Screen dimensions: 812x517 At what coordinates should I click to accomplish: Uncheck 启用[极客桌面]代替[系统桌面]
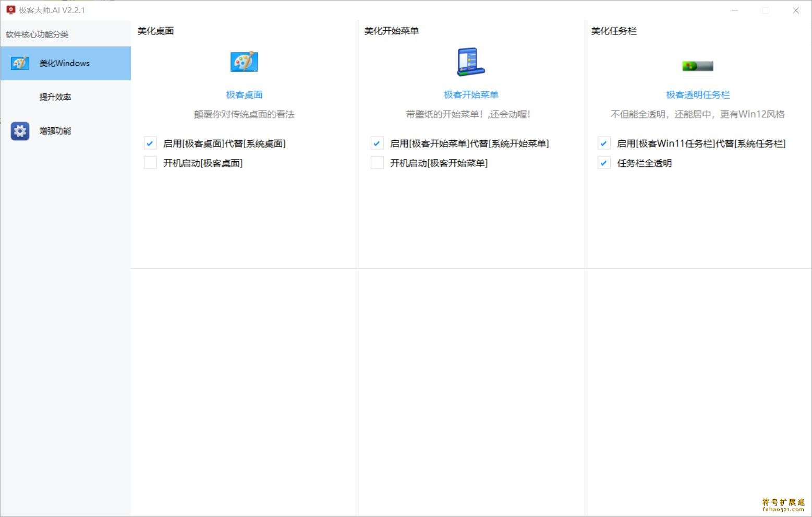(x=150, y=143)
